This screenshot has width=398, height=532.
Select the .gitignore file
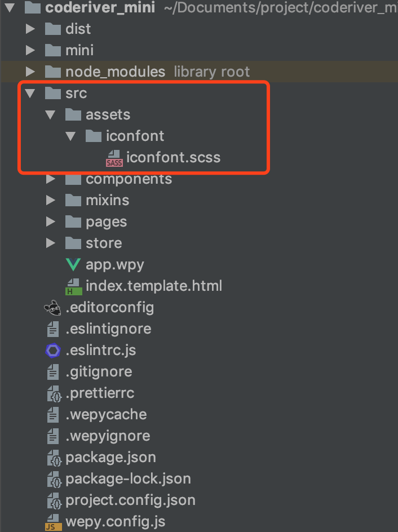pyautogui.click(x=99, y=372)
